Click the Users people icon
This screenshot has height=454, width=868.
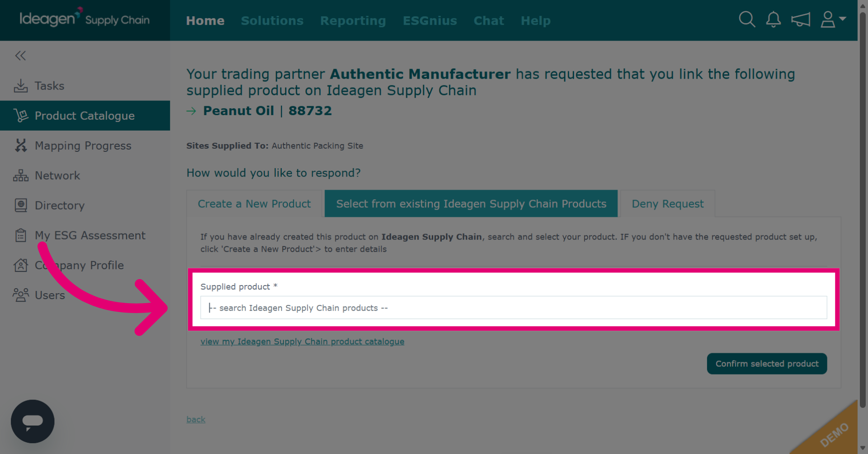pos(21,295)
